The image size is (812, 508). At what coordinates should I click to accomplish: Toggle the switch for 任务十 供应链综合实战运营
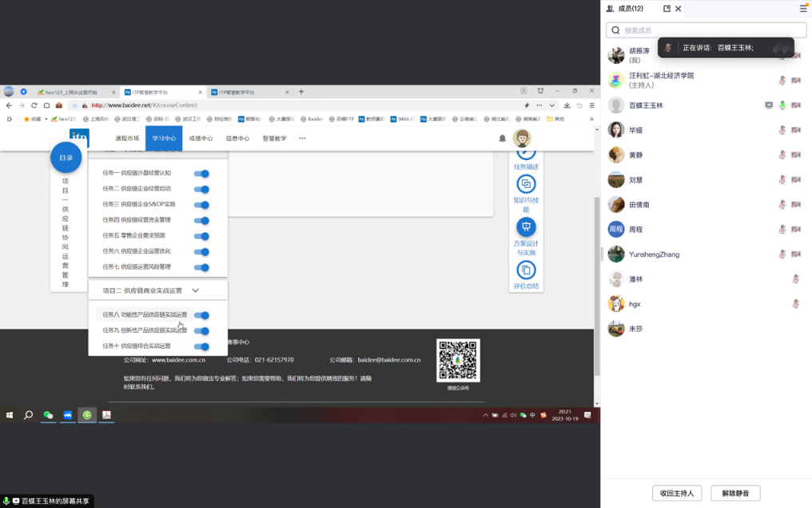pyautogui.click(x=201, y=346)
